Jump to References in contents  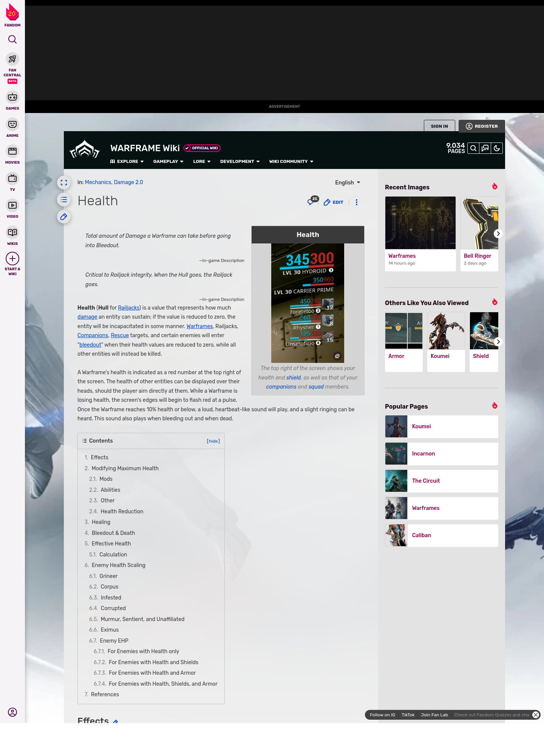tap(105, 694)
